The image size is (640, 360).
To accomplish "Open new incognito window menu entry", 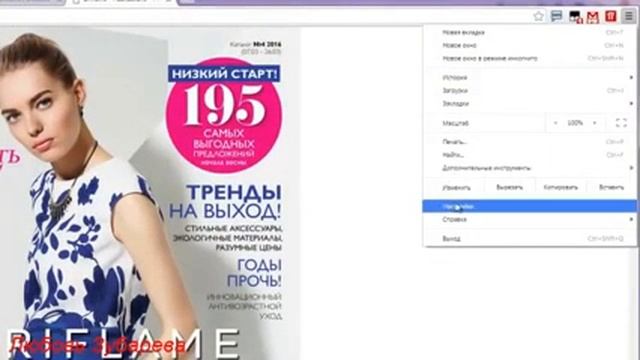I will click(529, 58).
